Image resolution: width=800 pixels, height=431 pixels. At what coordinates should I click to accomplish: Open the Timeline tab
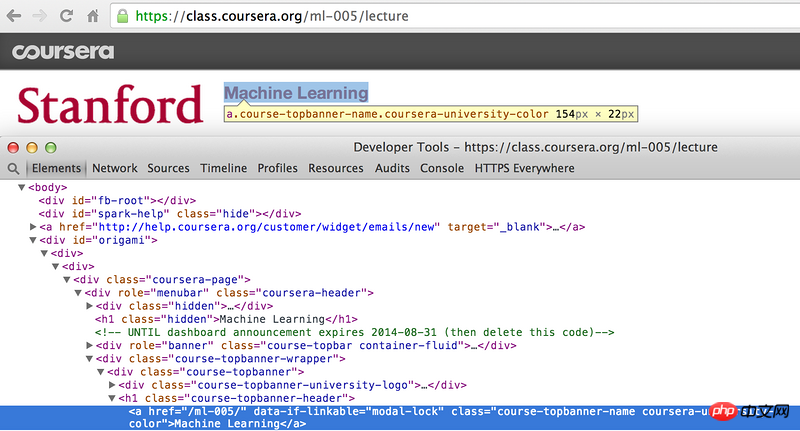(x=223, y=168)
